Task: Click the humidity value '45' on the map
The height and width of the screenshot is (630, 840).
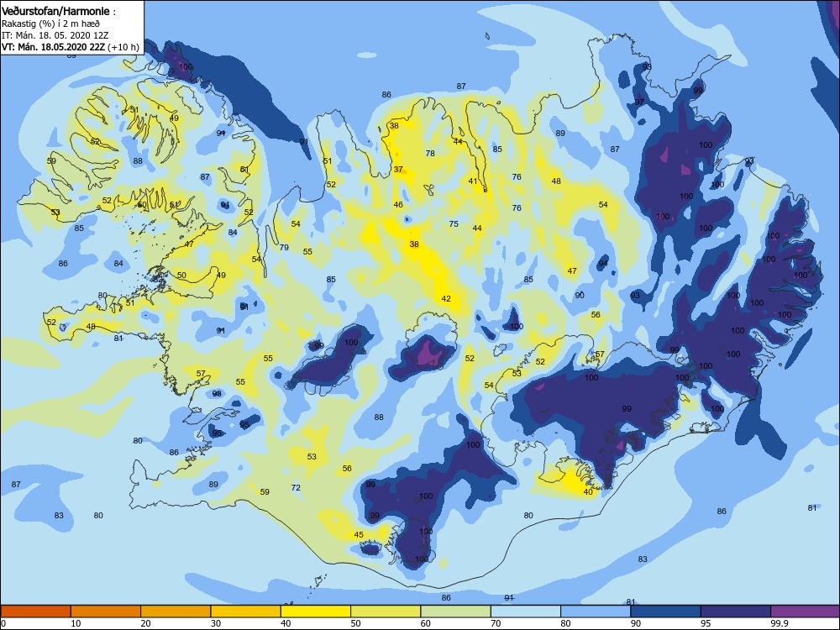Action: 359,534
